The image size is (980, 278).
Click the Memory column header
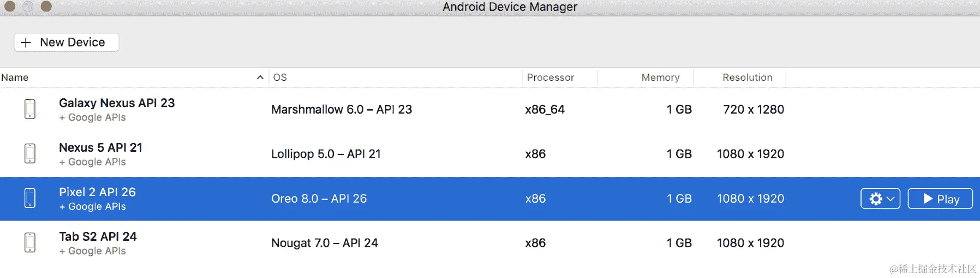(x=646, y=78)
